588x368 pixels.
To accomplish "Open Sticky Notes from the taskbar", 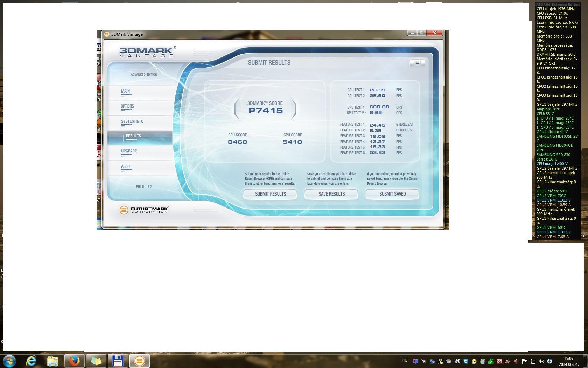I will point(96,361).
